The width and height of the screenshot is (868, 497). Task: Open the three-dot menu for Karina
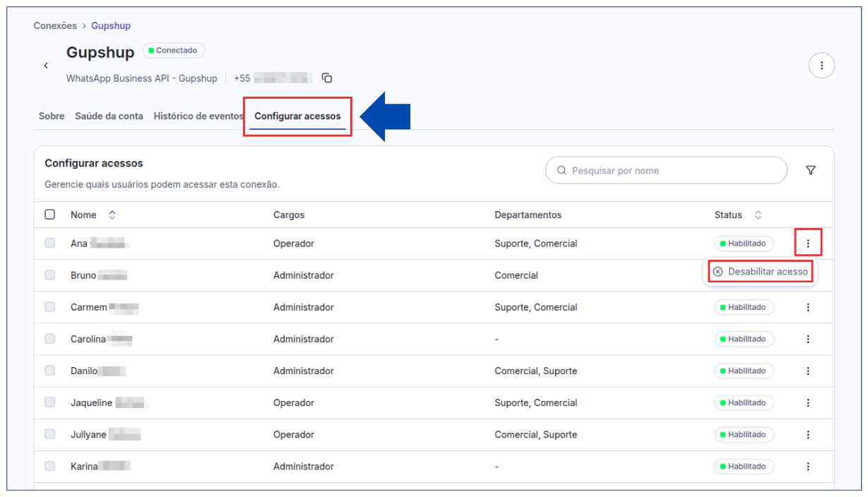click(x=808, y=467)
